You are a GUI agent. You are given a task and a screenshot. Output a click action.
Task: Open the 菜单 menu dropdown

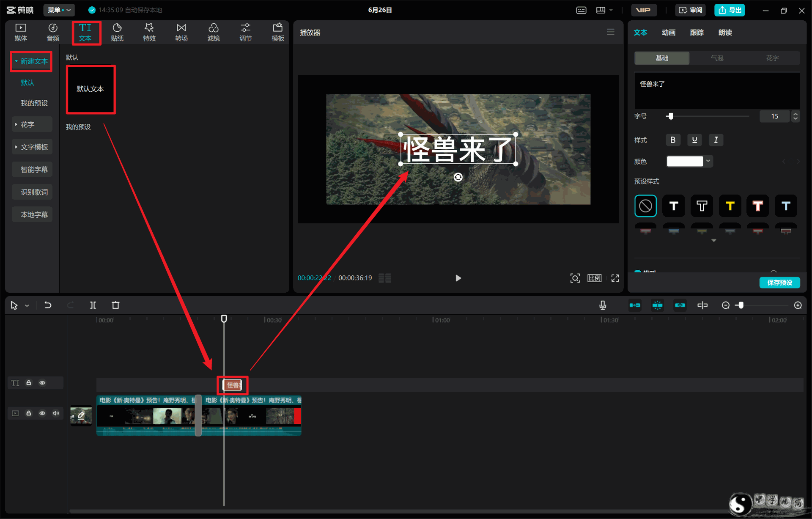pyautogui.click(x=59, y=10)
